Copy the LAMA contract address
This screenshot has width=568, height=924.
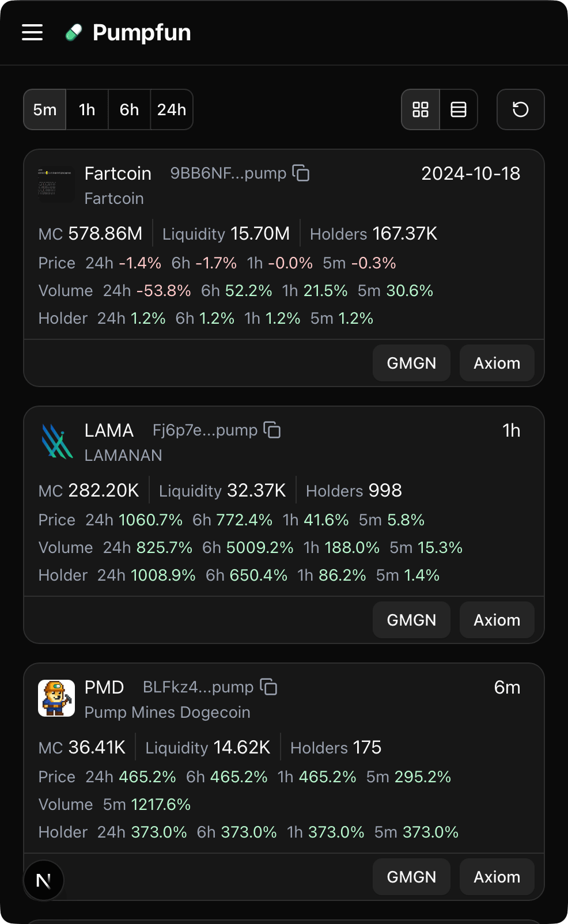click(x=272, y=430)
